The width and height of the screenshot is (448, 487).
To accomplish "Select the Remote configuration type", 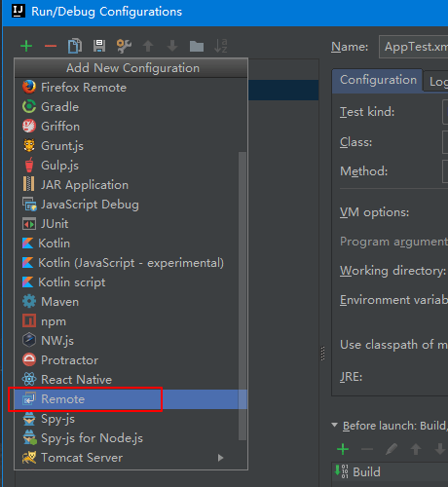I will [131, 399].
